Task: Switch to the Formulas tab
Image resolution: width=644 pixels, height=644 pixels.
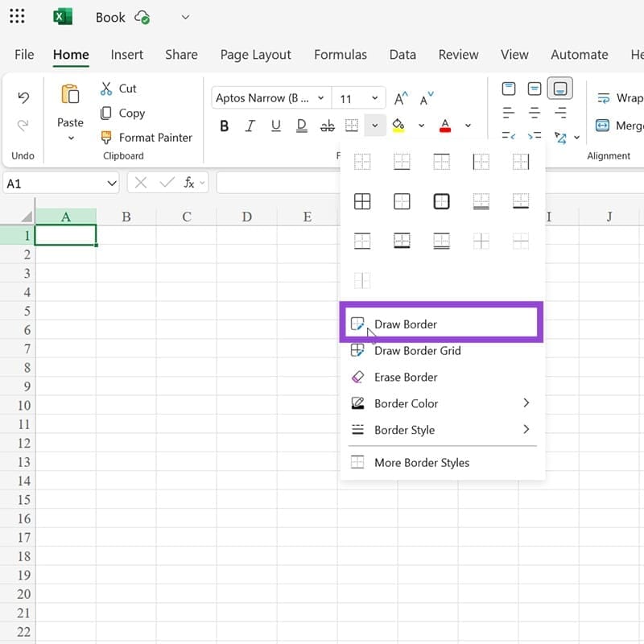Action: coord(341,55)
